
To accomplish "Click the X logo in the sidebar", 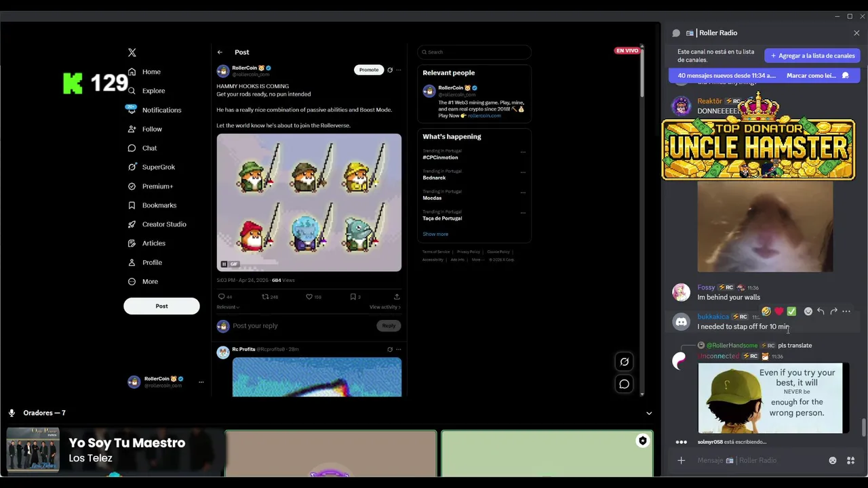I will (x=132, y=52).
